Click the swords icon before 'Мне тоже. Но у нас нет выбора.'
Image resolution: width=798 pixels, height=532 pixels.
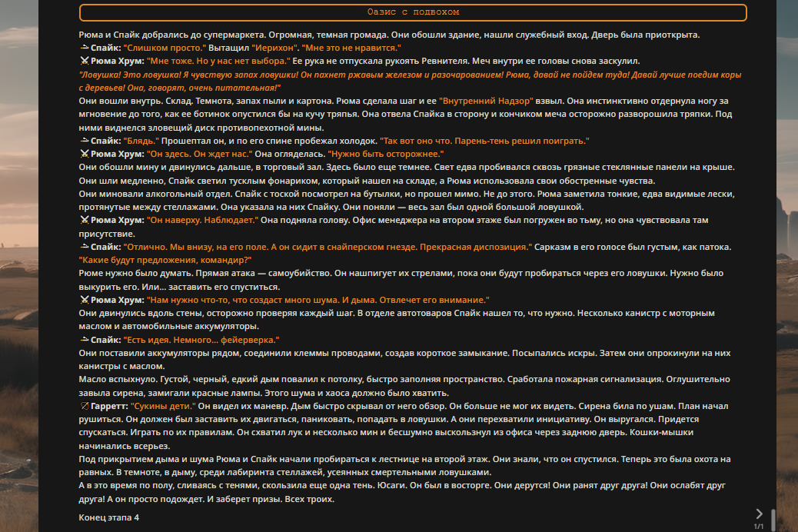point(85,61)
